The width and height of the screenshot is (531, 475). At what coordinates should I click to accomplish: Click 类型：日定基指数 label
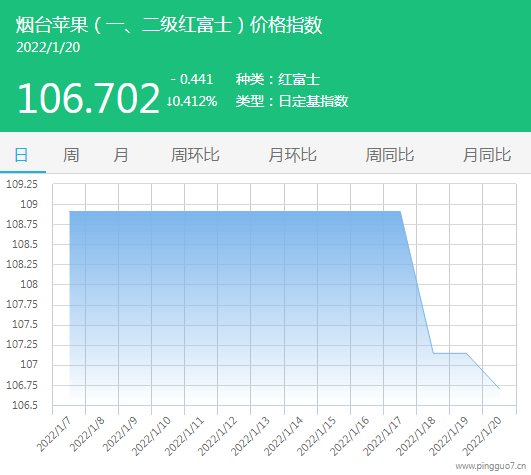point(292,101)
